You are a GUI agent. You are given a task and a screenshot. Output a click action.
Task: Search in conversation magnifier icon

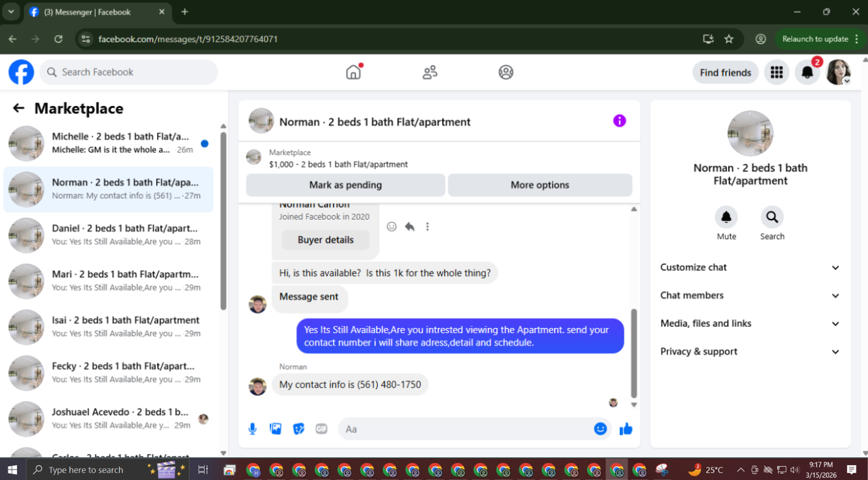pyautogui.click(x=772, y=217)
